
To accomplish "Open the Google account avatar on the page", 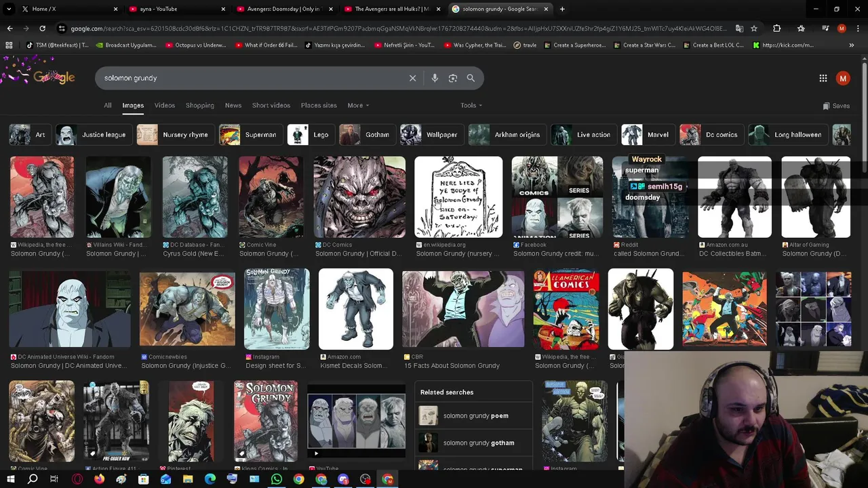I will (x=843, y=78).
